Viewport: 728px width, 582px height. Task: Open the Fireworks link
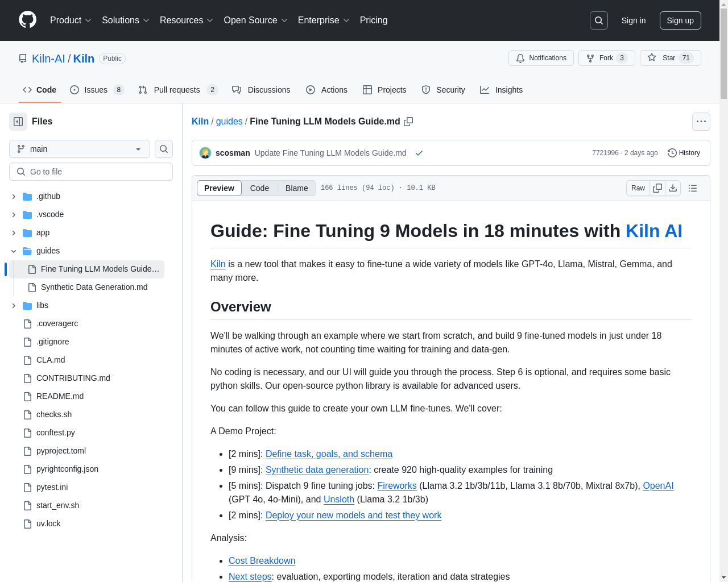click(x=397, y=486)
